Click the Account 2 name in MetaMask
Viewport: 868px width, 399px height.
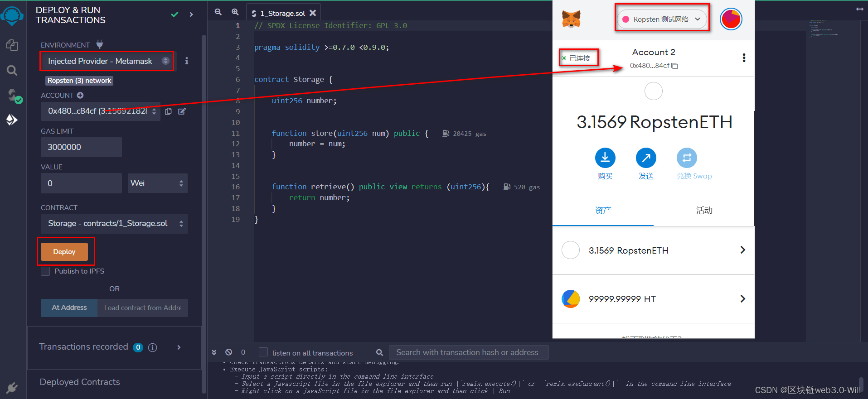click(654, 52)
